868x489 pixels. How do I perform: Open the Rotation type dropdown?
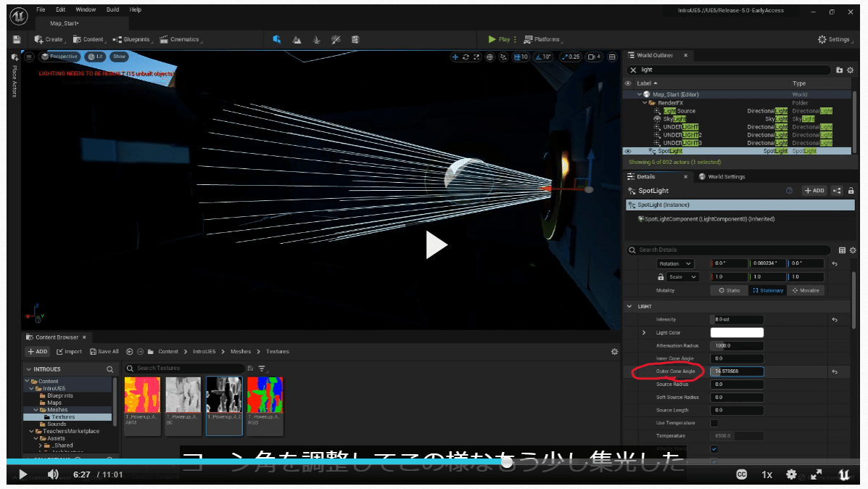pos(675,263)
